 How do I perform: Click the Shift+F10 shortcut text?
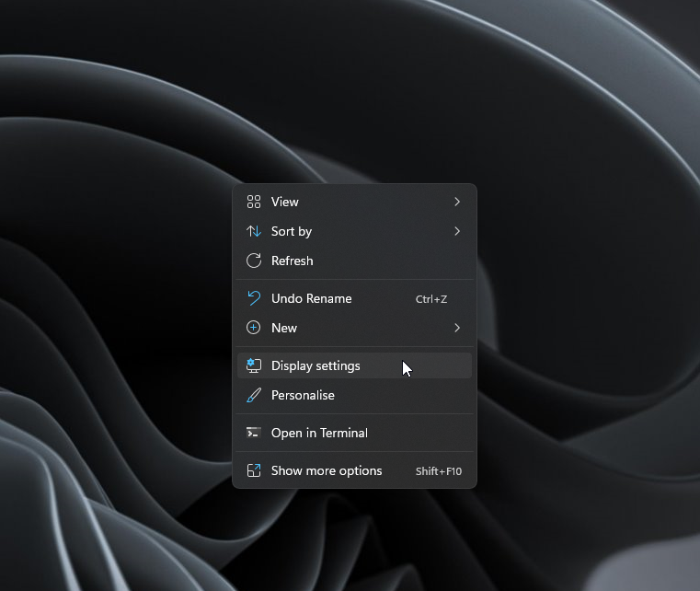tap(439, 471)
